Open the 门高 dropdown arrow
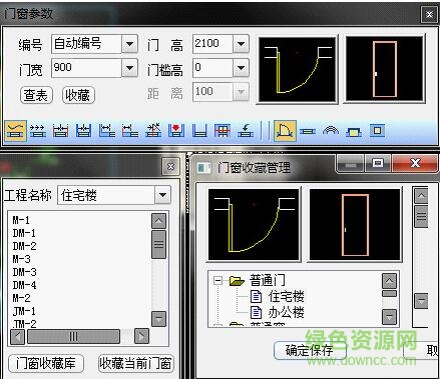Image resolution: width=440 pixels, height=379 pixels. tap(241, 44)
